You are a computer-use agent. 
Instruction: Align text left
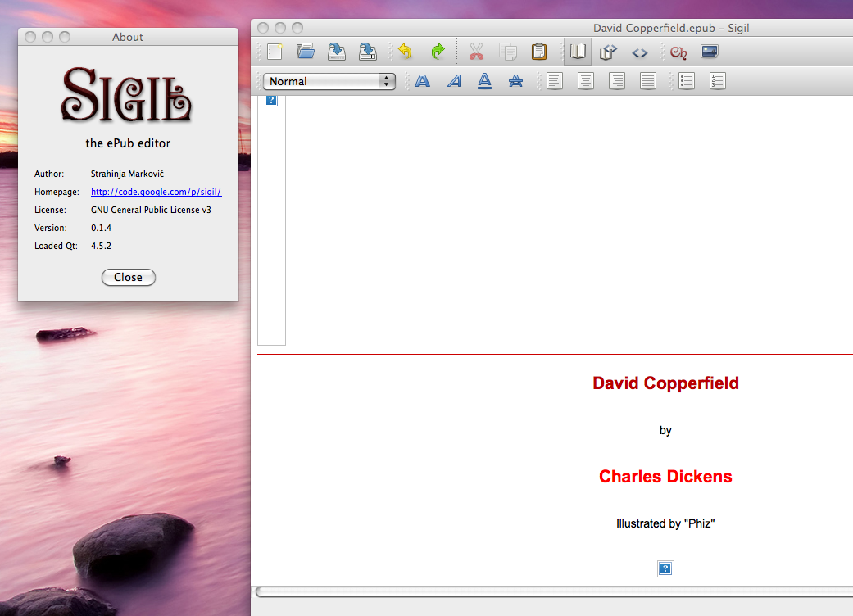[555, 82]
